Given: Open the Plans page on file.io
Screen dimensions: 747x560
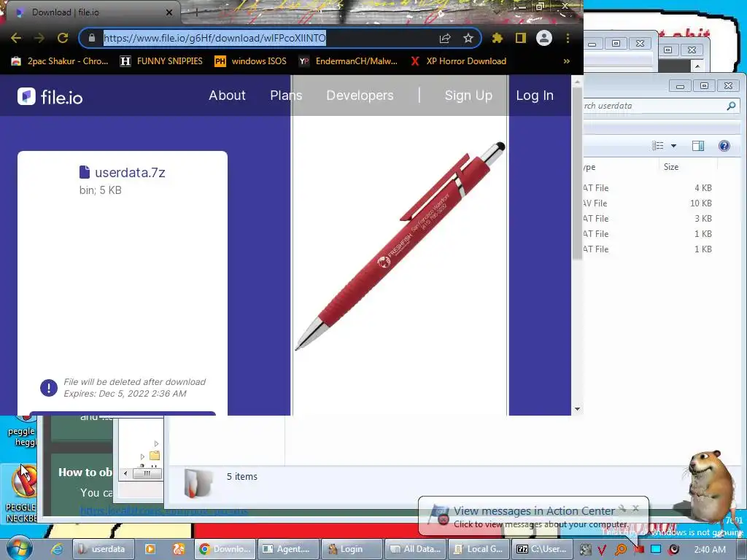Looking at the screenshot, I should [x=286, y=96].
